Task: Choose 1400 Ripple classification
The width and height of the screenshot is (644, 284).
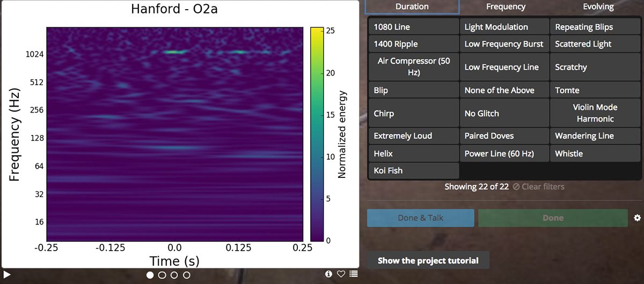Action: coord(414,44)
